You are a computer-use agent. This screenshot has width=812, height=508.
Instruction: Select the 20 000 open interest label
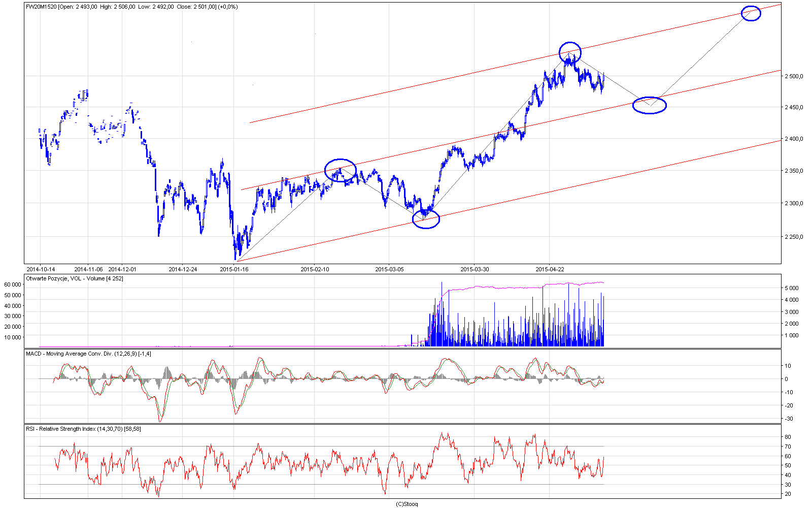[x=13, y=327]
